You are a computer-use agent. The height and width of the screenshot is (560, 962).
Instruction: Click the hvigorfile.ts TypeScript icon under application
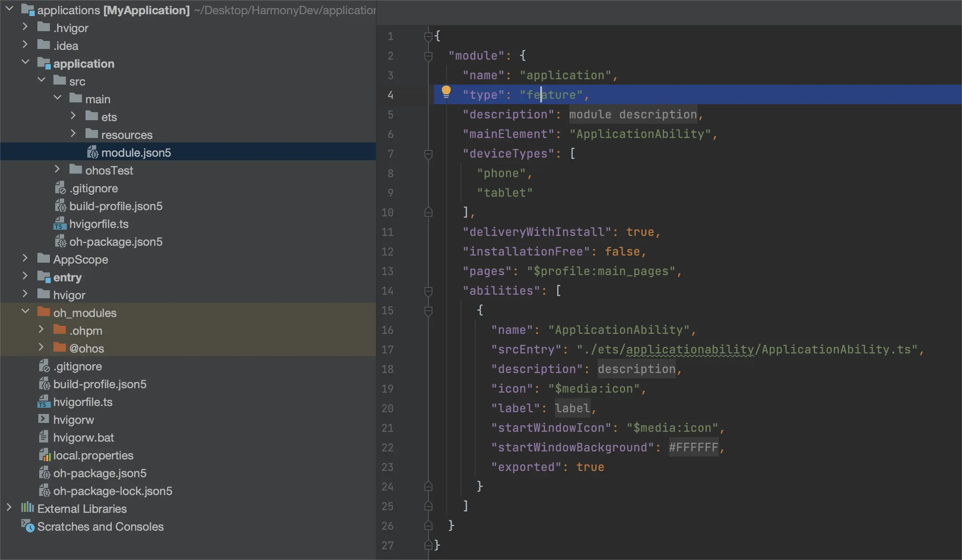tap(60, 223)
